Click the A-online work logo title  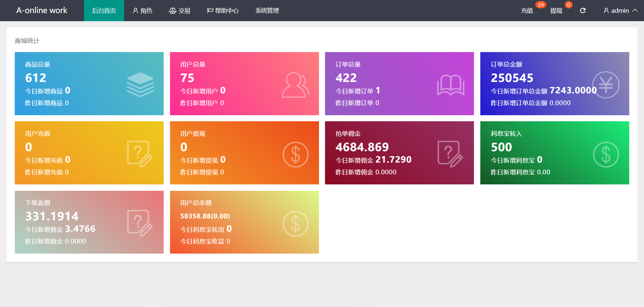click(x=42, y=10)
